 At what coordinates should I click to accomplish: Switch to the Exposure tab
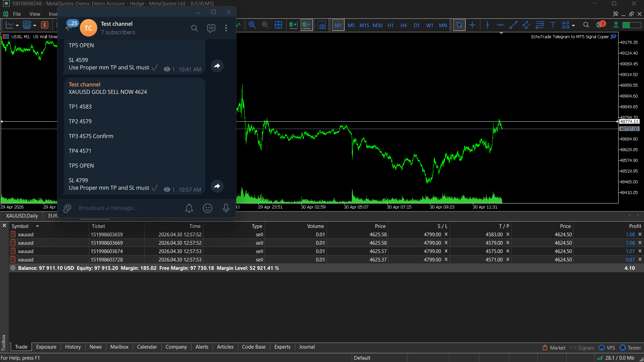pyautogui.click(x=46, y=347)
